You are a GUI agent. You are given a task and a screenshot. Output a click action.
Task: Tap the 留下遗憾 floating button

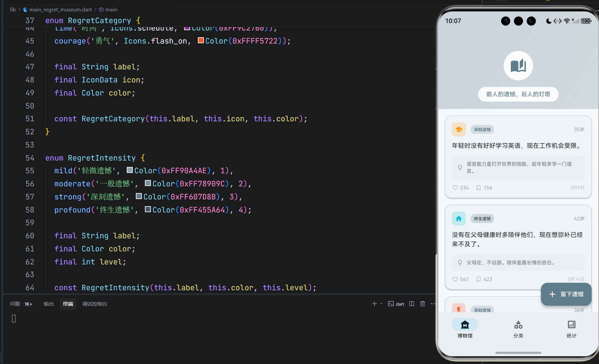(566, 294)
